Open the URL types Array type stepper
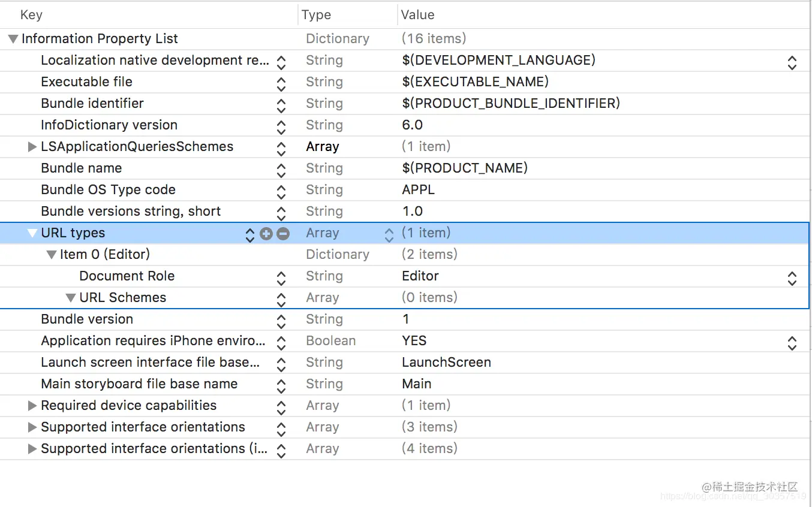 389,234
